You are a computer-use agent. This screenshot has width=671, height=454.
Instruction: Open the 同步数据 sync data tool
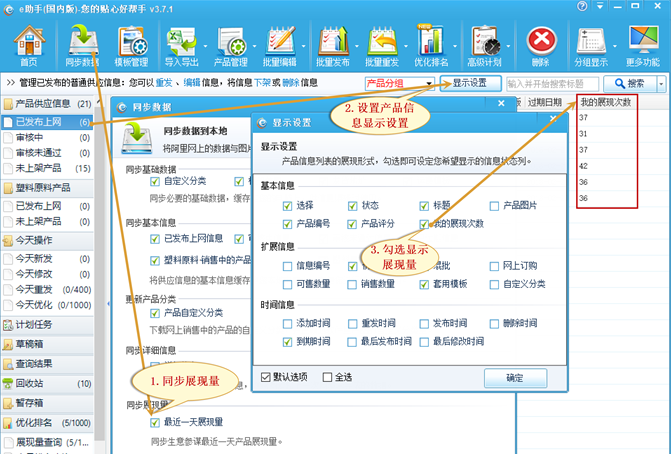pyautogui.click(x=79, y=42)
